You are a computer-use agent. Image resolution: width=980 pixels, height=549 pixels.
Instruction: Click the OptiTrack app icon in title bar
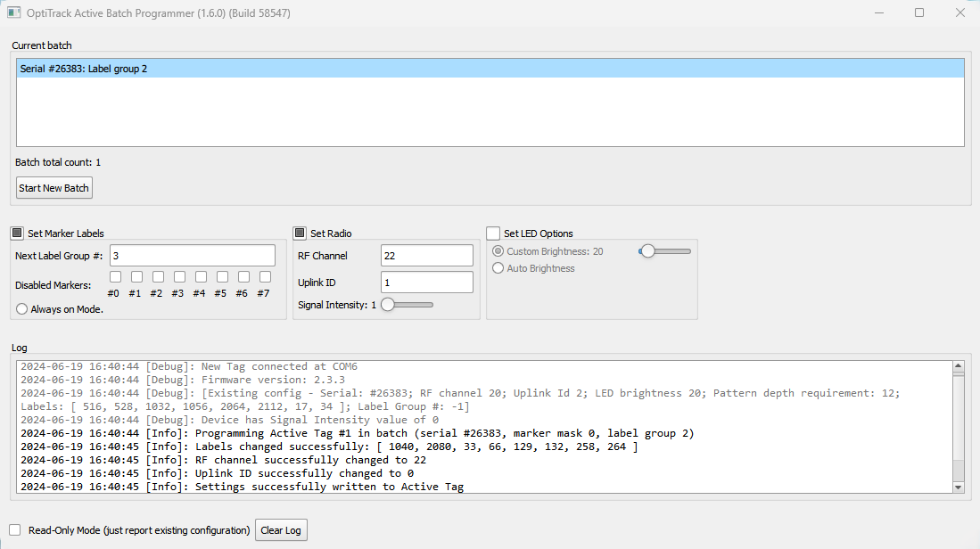(14, 13)
